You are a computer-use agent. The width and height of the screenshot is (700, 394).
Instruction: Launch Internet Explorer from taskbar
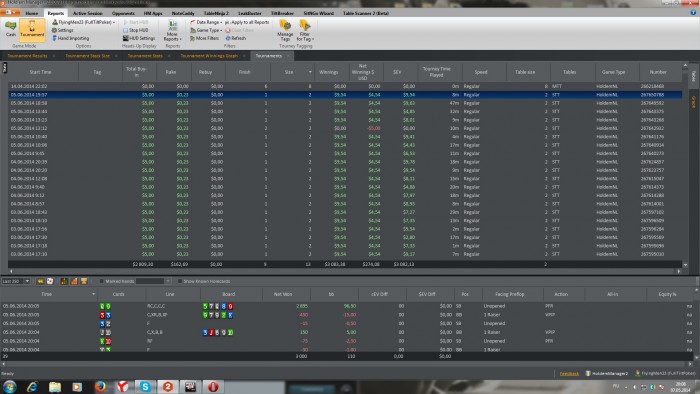point(32,386)
